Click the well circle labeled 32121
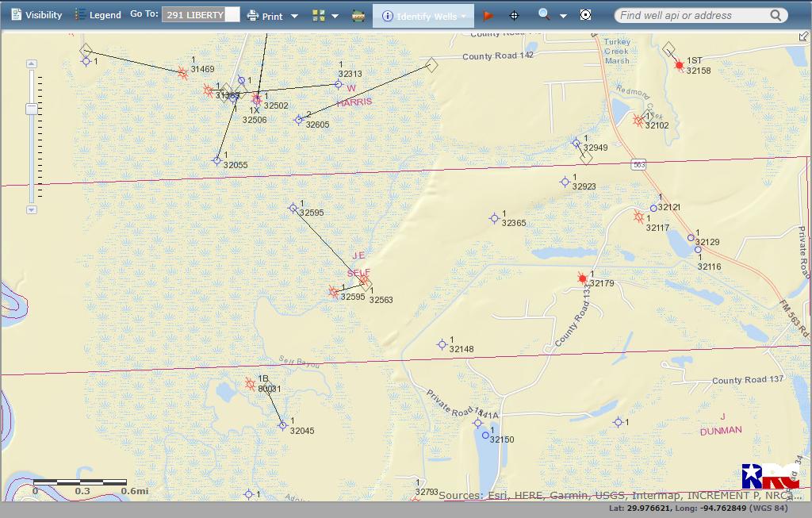 tap(653, 209)
